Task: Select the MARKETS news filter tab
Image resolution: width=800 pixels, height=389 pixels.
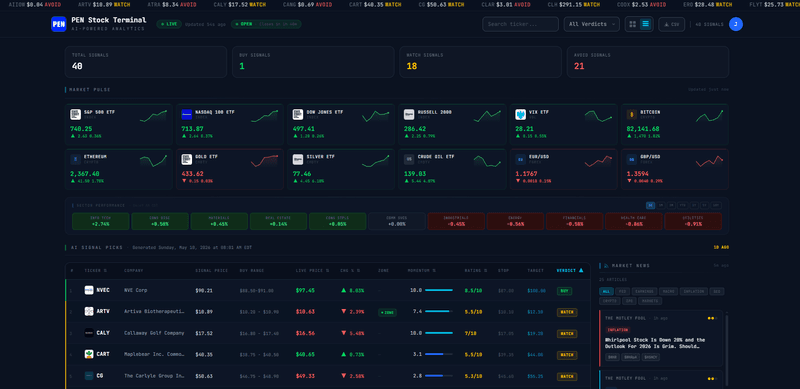Action: tap(649, 301)
